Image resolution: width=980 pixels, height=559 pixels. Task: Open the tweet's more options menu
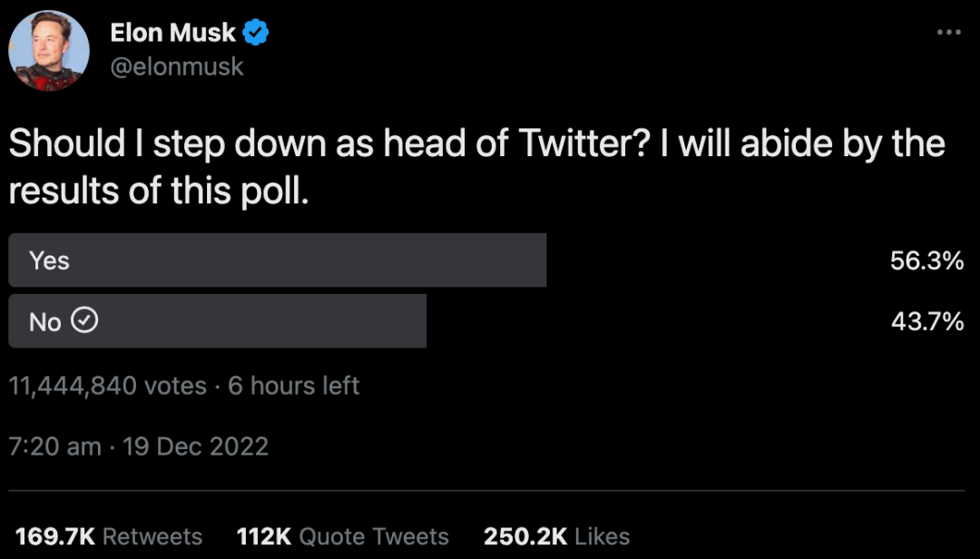point(948,33)
